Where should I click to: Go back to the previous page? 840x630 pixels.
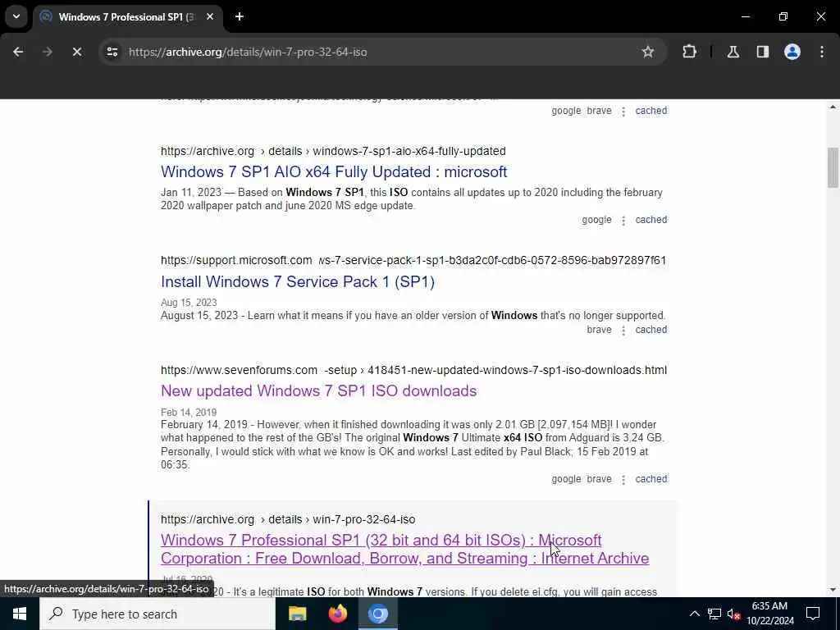pos(18,52)
